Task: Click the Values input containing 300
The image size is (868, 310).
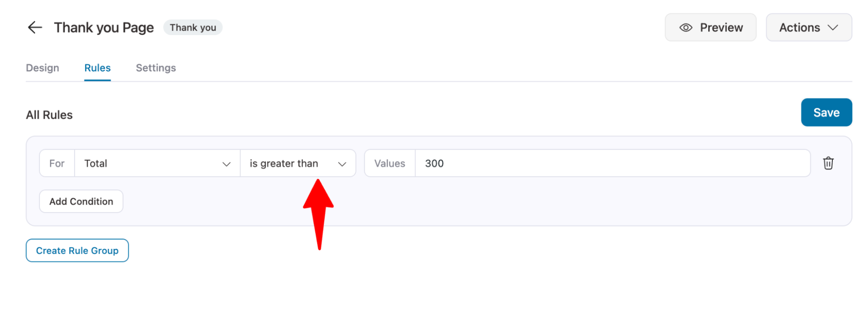Action: click(613, 163)
